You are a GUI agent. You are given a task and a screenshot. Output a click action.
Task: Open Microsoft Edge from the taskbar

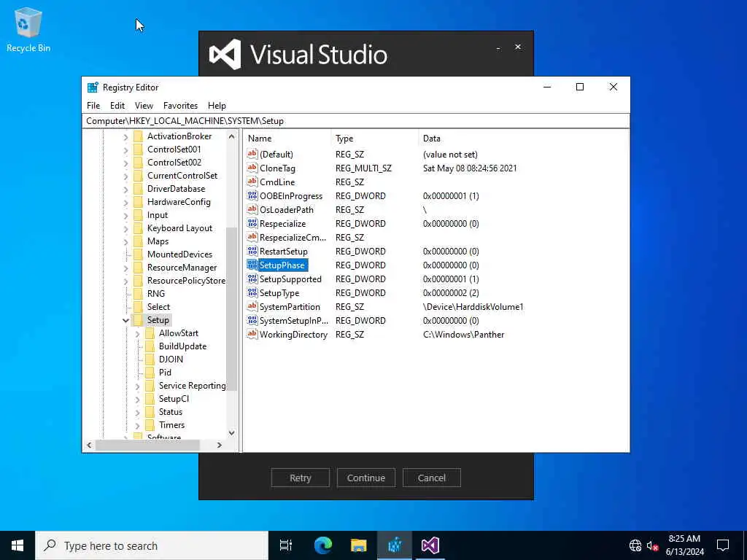pyautogui.click(x=323, y=545)
